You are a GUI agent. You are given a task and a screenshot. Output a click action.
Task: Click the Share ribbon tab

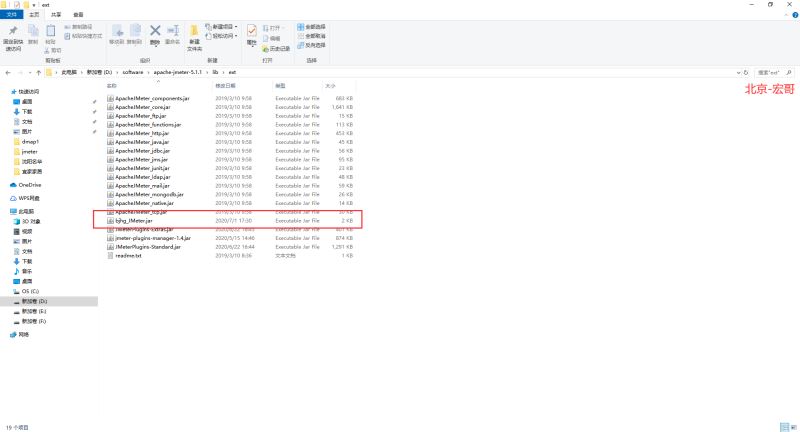(x=56, y=15)
